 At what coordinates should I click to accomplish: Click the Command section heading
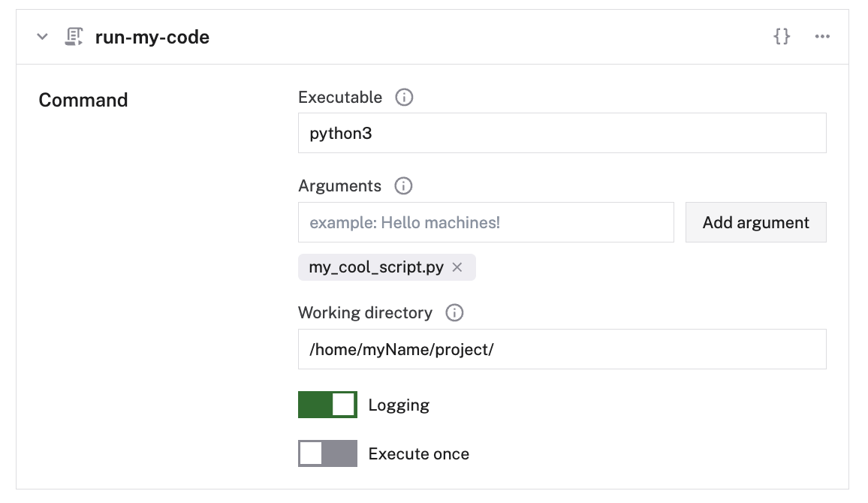[83, 100]
